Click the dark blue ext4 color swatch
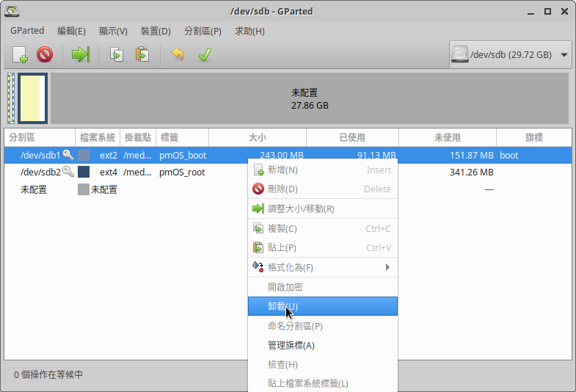This screenshot has width=576, height=392. pyautogui.click(x=84, y=172)
